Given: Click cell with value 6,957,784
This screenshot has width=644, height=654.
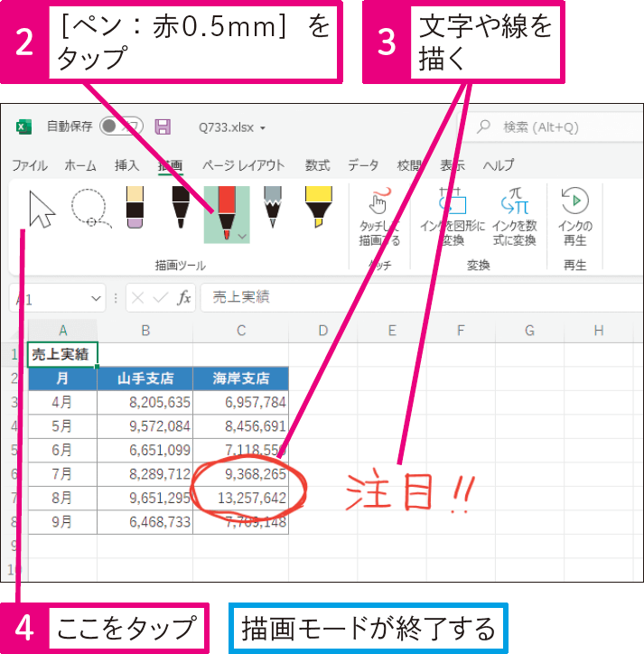Looking at the screenshot, I should click(241, 403).
